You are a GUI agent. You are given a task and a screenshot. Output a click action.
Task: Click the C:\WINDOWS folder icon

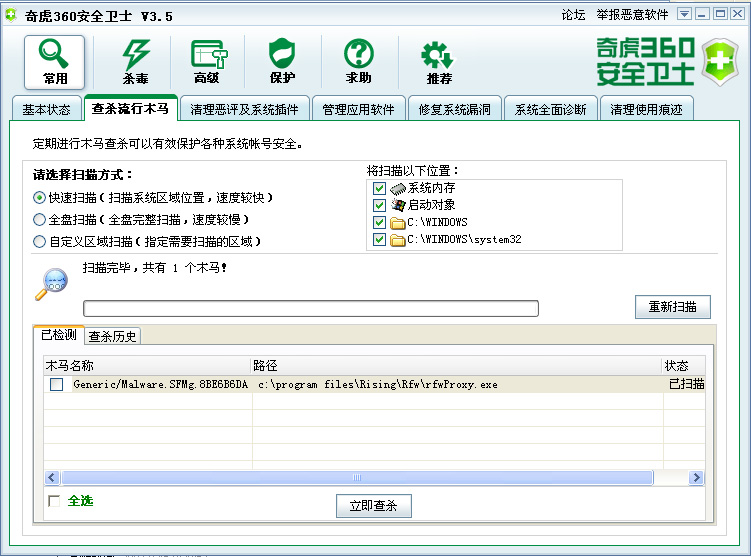point(398,223)
